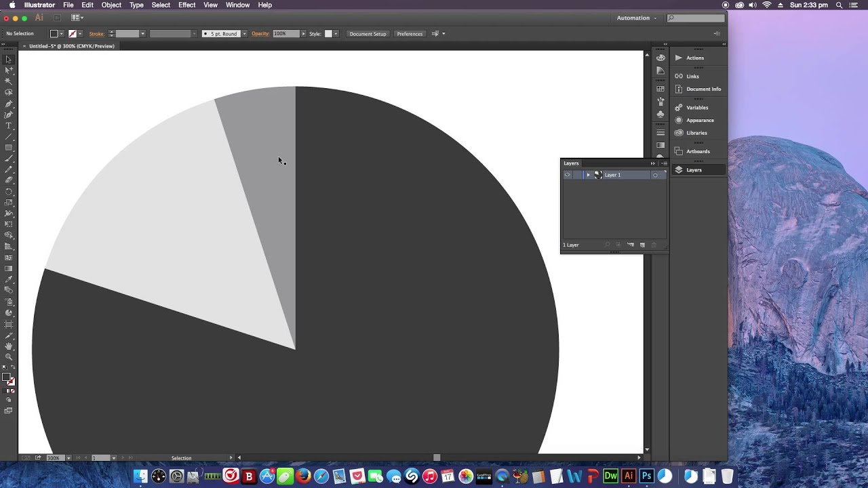Toggle visibility eye of Layer 1
The height and width of the screenshot is (488, 868).
(568, 175)
